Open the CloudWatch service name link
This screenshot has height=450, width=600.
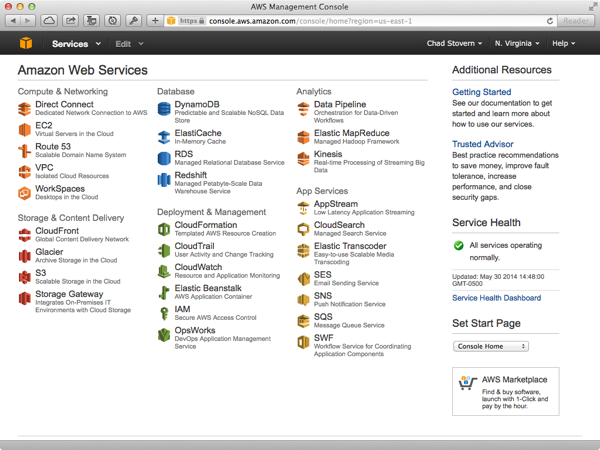(x=198, y=267)
